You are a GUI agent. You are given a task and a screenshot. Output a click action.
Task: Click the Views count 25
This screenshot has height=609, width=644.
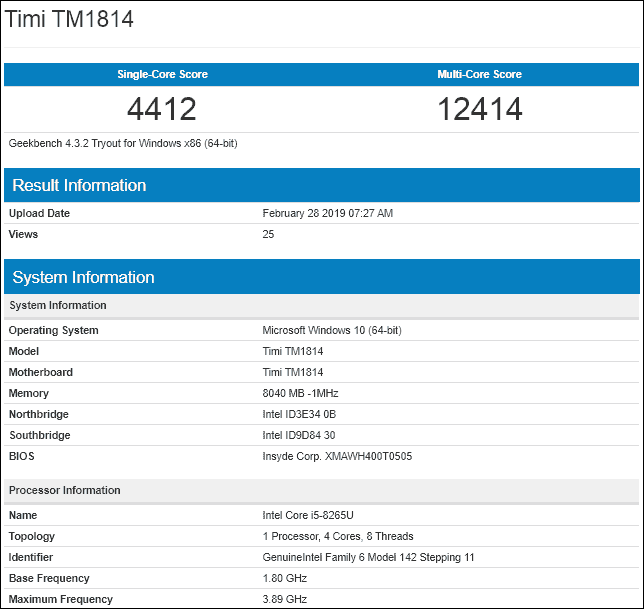pyautogui.click(x=268, y=234)
